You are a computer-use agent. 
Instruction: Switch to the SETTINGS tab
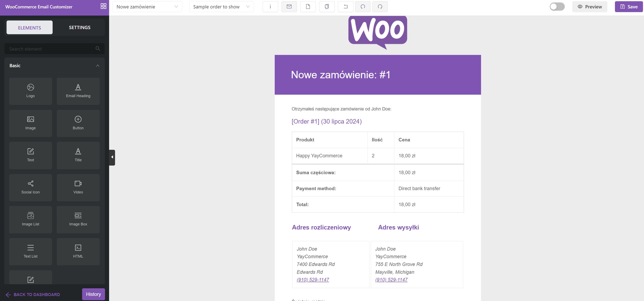79,27
